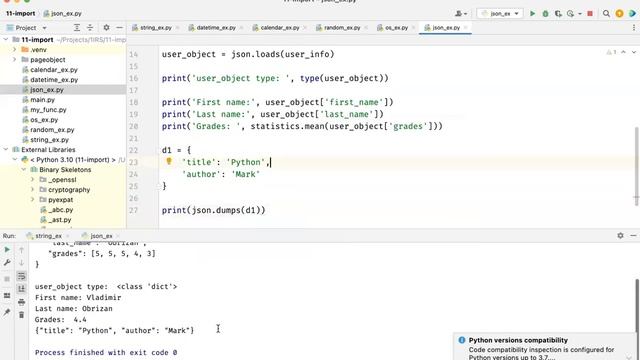Open the json_ex run configuration dropdown
This screenshot has height=360, width=640.
[500, 13]
